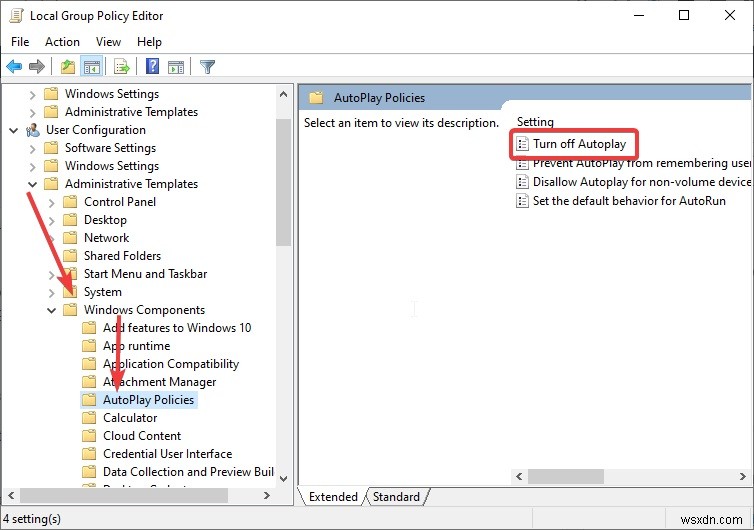Click the Disallow Autoplay for non-volume devices icon
Viewport: 754px width, 530px height.
pos(522,182)
